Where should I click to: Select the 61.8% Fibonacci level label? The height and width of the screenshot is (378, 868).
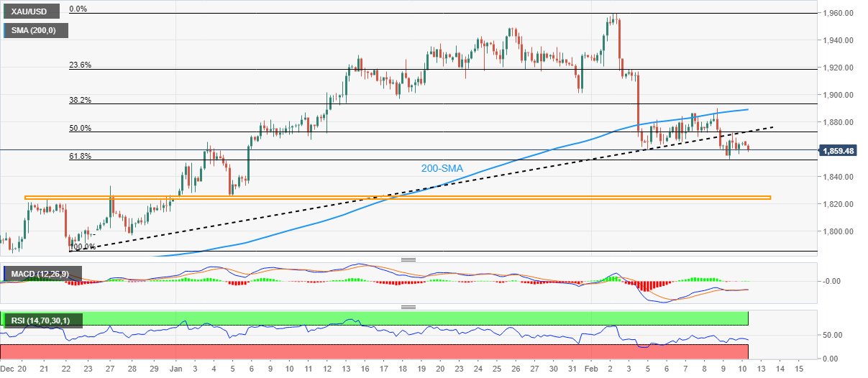79,156
